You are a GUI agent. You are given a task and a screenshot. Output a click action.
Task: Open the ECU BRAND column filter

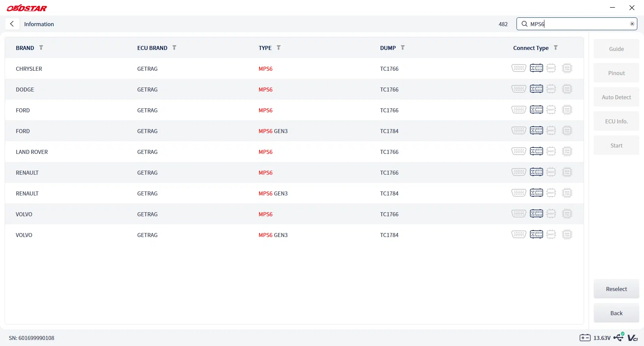click(174, 48)
